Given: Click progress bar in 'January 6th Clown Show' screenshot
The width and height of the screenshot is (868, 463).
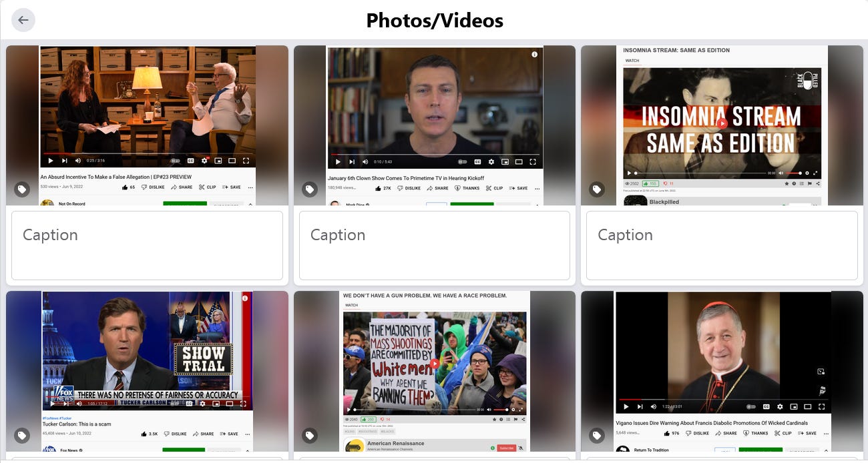Looking at the screenshot, I should coord(435,154).
